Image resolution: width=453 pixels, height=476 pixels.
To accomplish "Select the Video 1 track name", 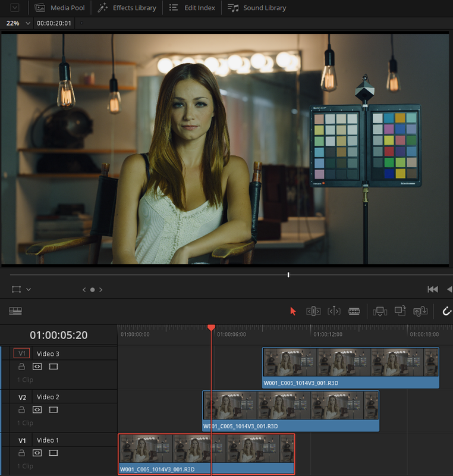I will 48,440.
